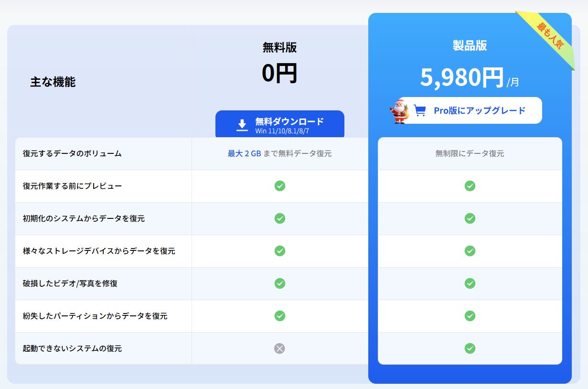The width and height of the screenshot is (588, 389).
Task: Click the Pro version checkmark for 起動できないシステムの復元
Action: click(470, 348)
